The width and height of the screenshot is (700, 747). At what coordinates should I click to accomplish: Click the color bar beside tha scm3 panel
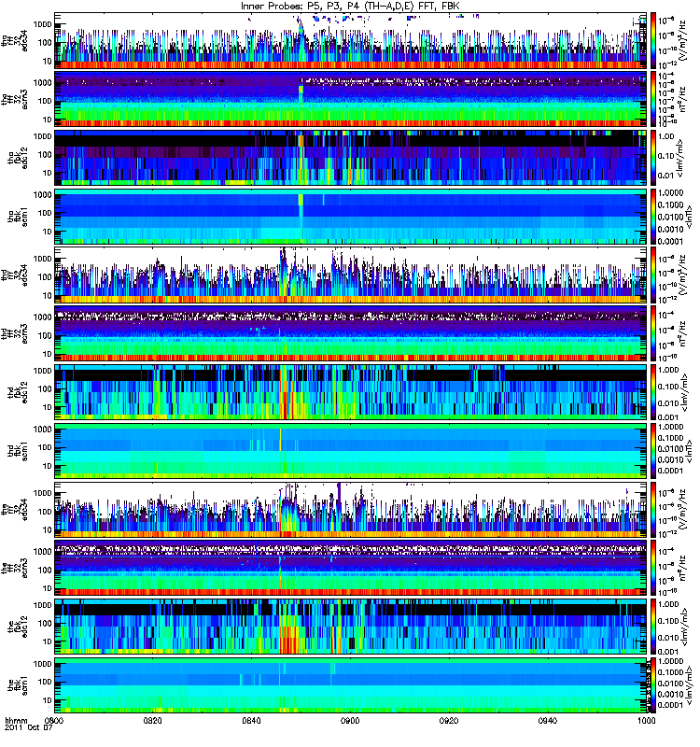point(652,99)
